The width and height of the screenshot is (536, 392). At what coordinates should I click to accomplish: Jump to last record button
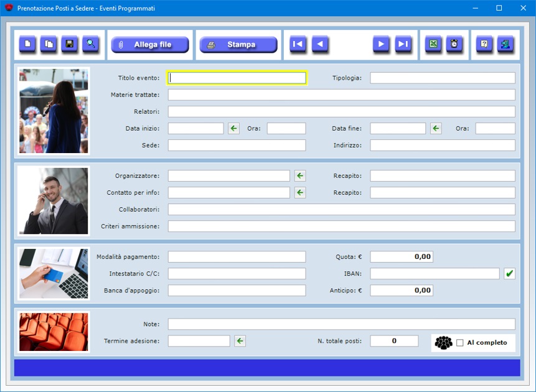coord(403,44)
